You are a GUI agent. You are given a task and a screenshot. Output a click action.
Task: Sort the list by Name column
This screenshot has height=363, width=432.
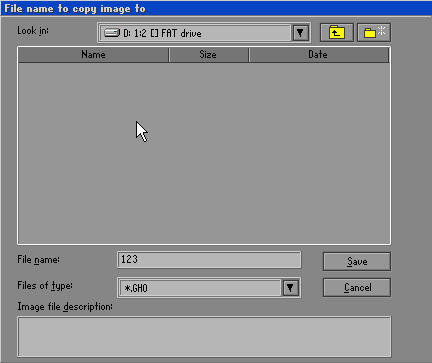pos(93,55)
